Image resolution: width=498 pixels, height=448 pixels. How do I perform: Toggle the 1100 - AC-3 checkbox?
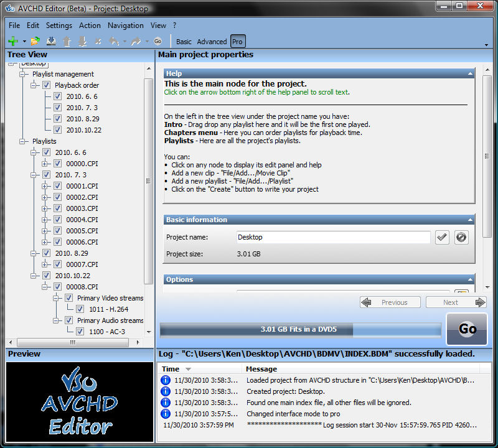click(x=80, y=332)
